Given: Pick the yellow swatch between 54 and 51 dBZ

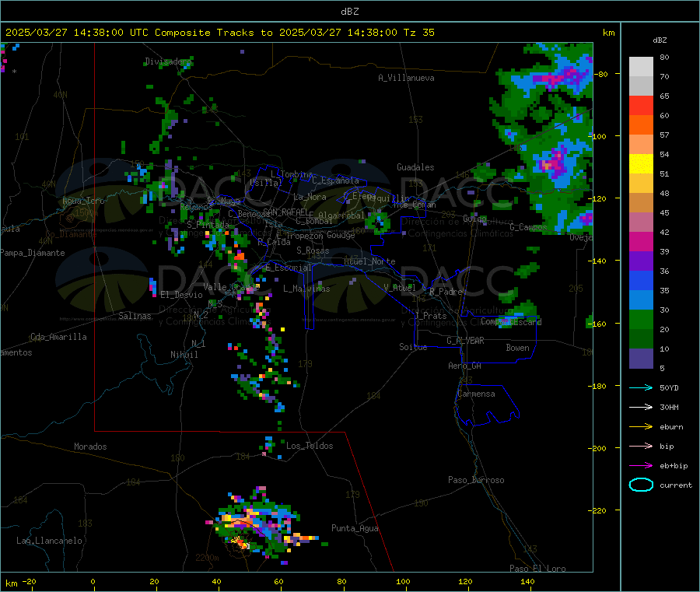Looking at the screenshot, I should click(641, 164).
